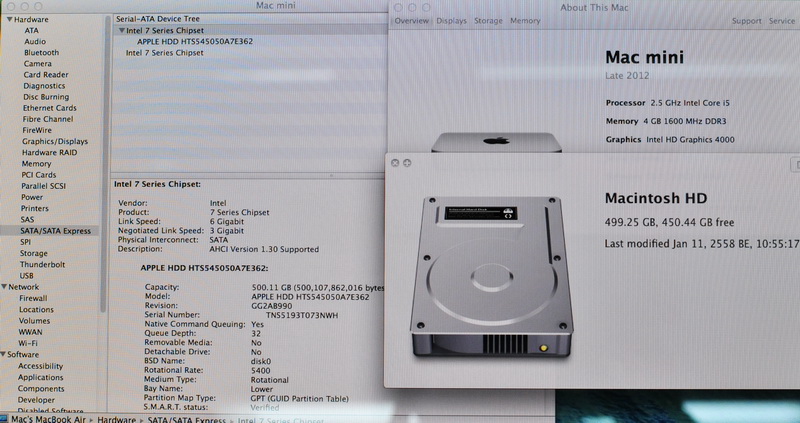This screenshot has height=423, width=800.
Task: Open Graphics/Displays information
Action: point(55,141)
